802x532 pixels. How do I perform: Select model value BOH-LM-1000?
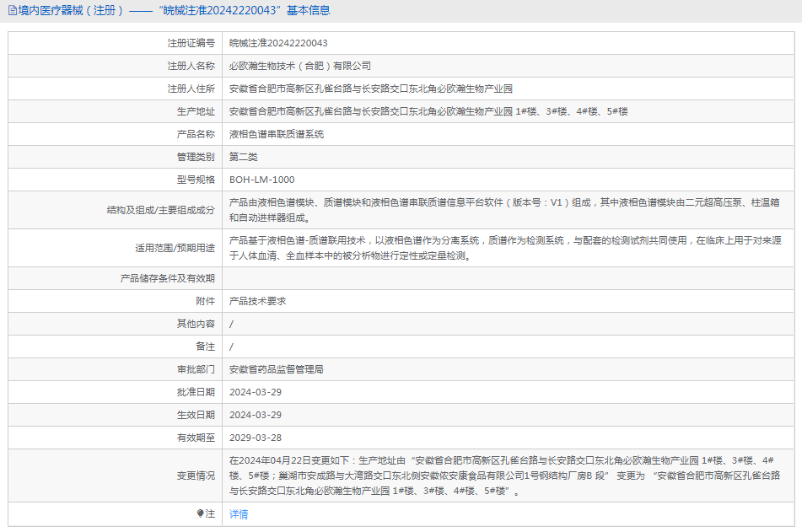tap(262, 180)
